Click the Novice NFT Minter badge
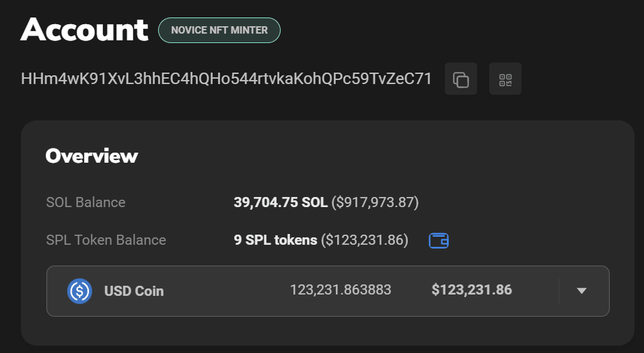The width and height of the screenshot is (644, 353). coord(219,30)
